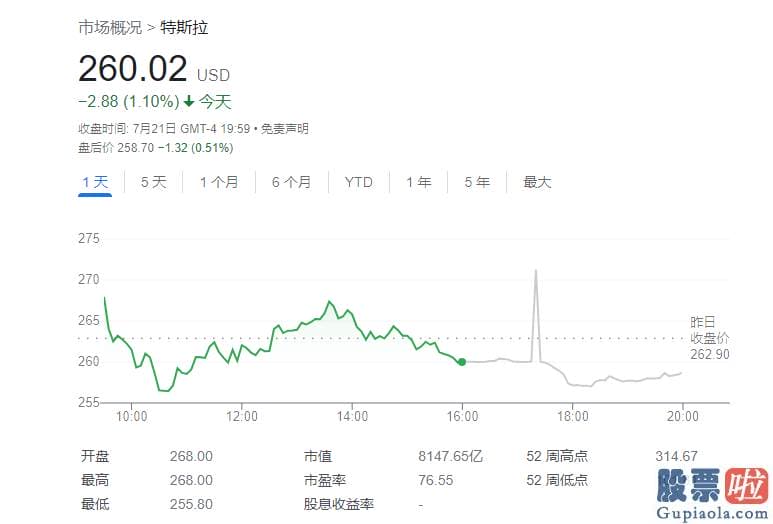Click the 市值 label
773x524 pixels.
pyautogui.click(x=317, y=456)
